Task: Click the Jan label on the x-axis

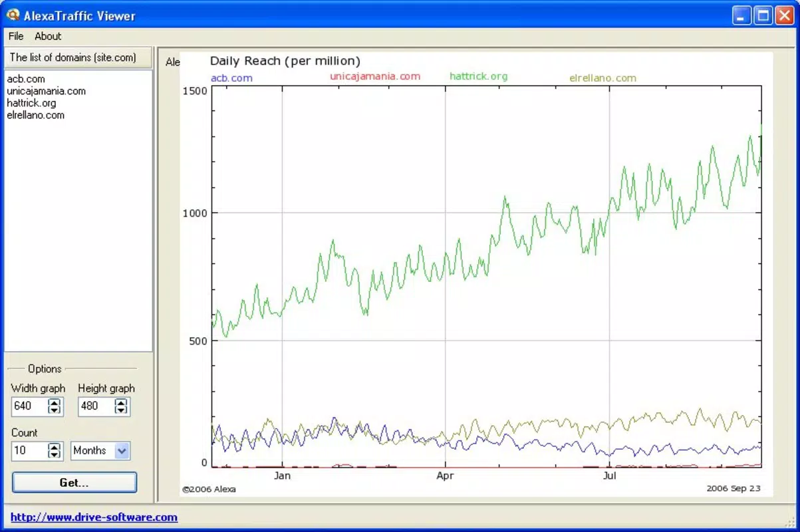Action: pyautogui.click(x=283, y=476)
